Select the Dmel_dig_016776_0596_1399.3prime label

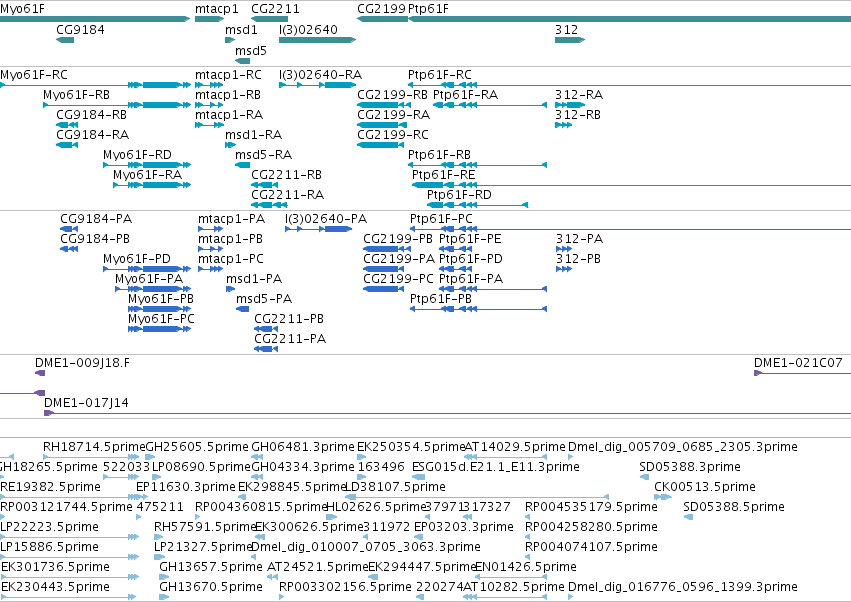[x=683, y=587]
